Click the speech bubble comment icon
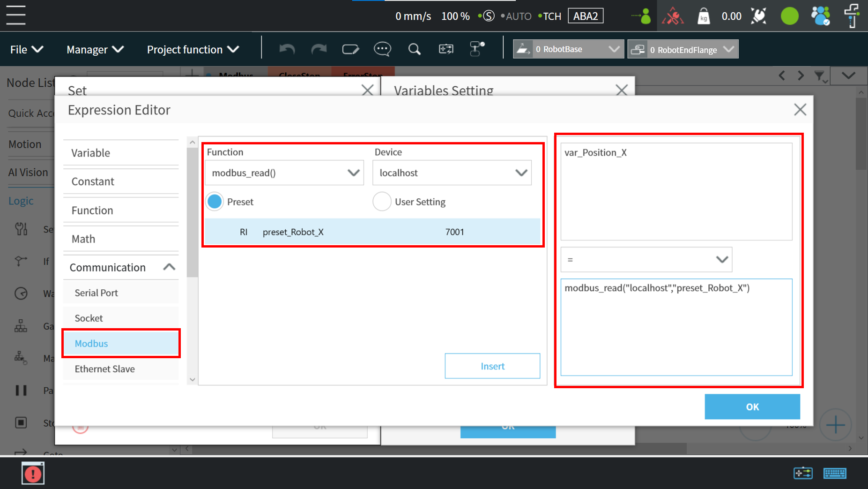 point(382,49)
